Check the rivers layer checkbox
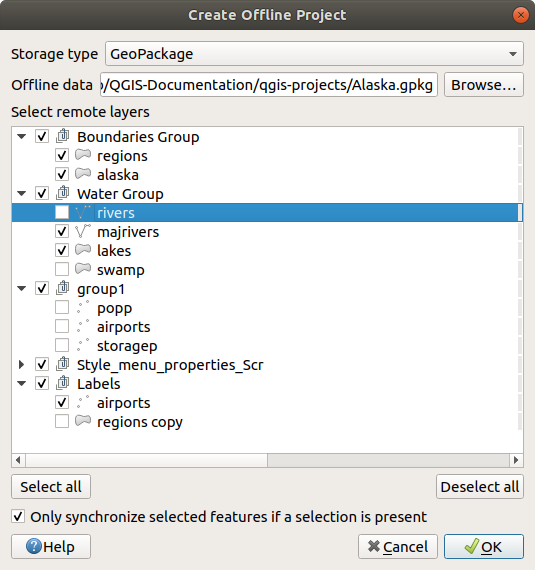 (x=62, y=212)
